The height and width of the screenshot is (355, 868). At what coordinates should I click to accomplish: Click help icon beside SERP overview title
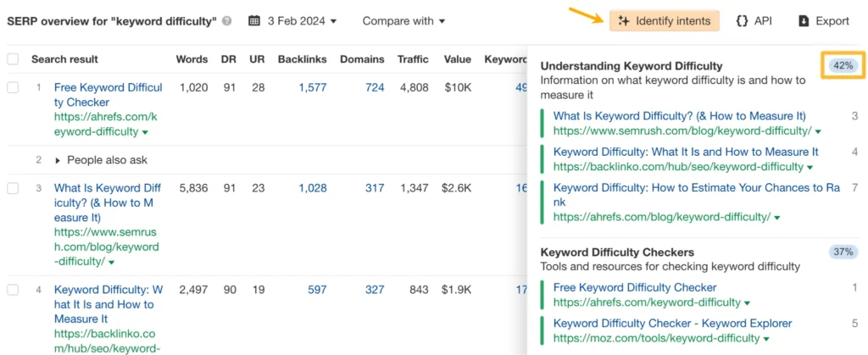coord(226,21)
